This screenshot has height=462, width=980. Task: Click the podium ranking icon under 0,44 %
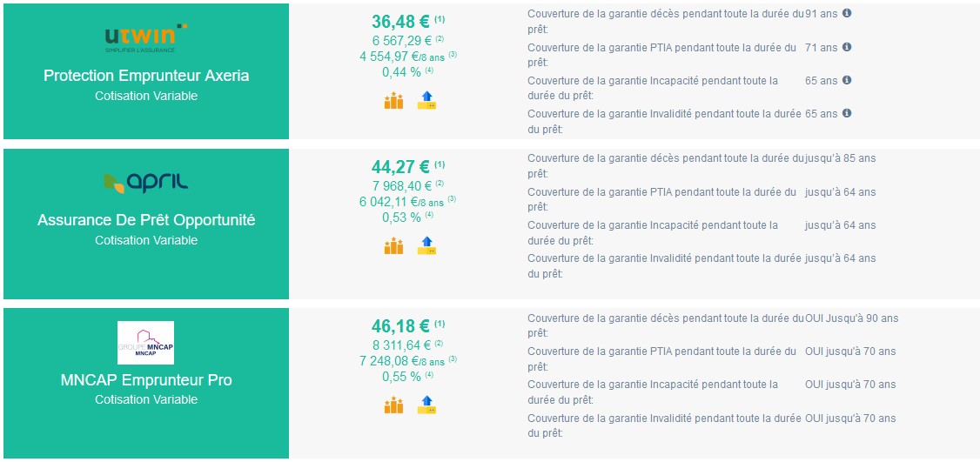point(393,100)
